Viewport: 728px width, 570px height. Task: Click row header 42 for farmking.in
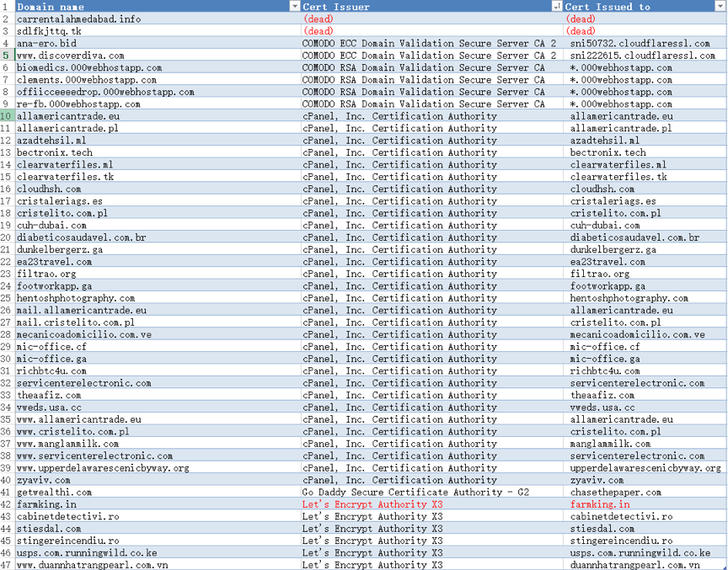(x=7, y=504)
